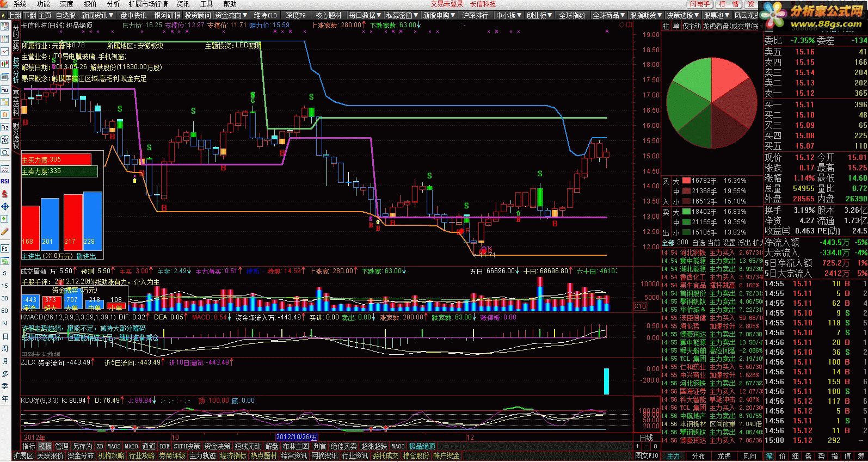The height and width of the screenshot is (462, 868).
Task: Click the 自选股 toolbar button
Action: [x=65, y=15]
